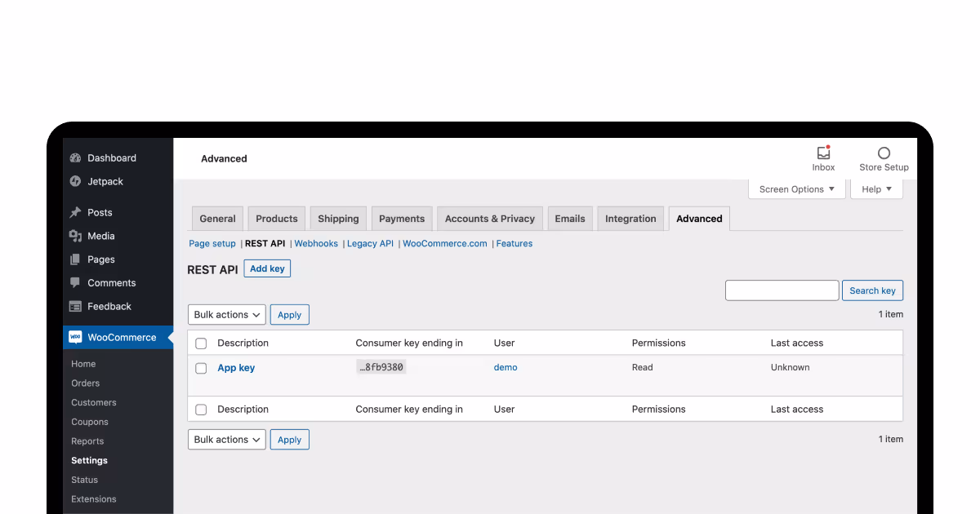The width and height of the screenshot is (980, 514).
Task: Open Home in WooCommerce submenu
Action: [x=83, y=364]
